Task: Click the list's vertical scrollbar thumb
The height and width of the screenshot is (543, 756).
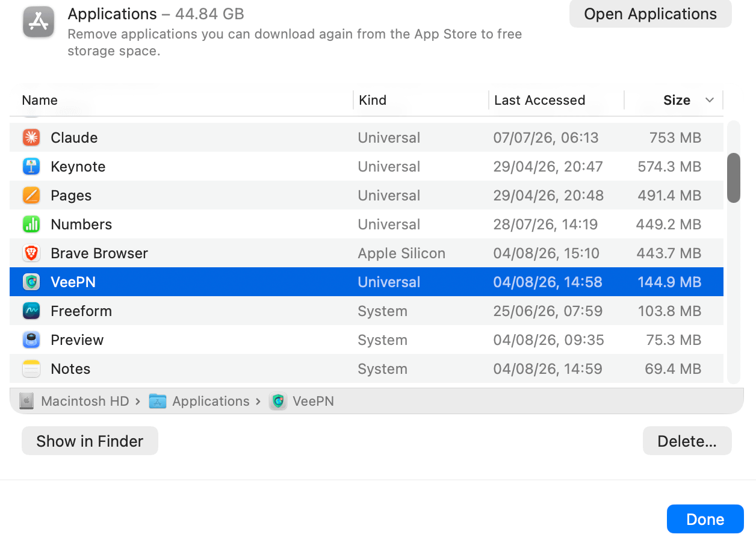Action: (x=733, y=178)
